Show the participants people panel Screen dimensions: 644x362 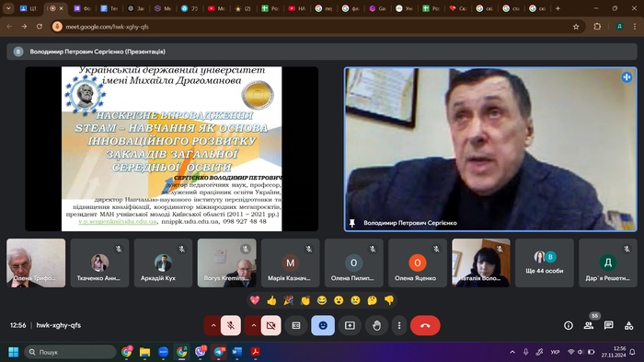589,325
